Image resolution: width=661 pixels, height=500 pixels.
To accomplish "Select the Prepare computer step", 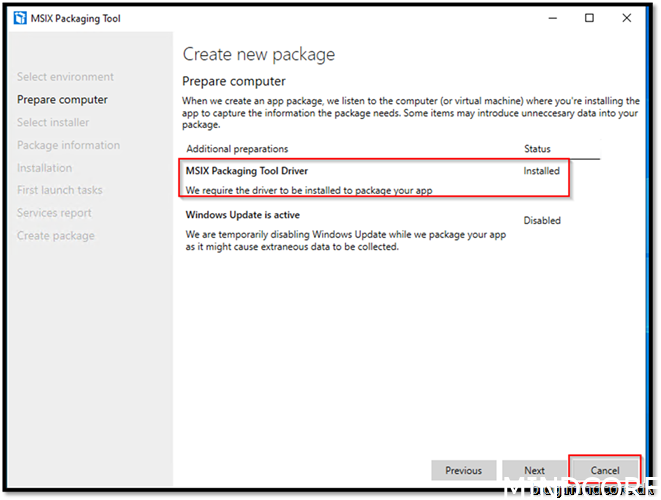I will (x=62, y=100).
